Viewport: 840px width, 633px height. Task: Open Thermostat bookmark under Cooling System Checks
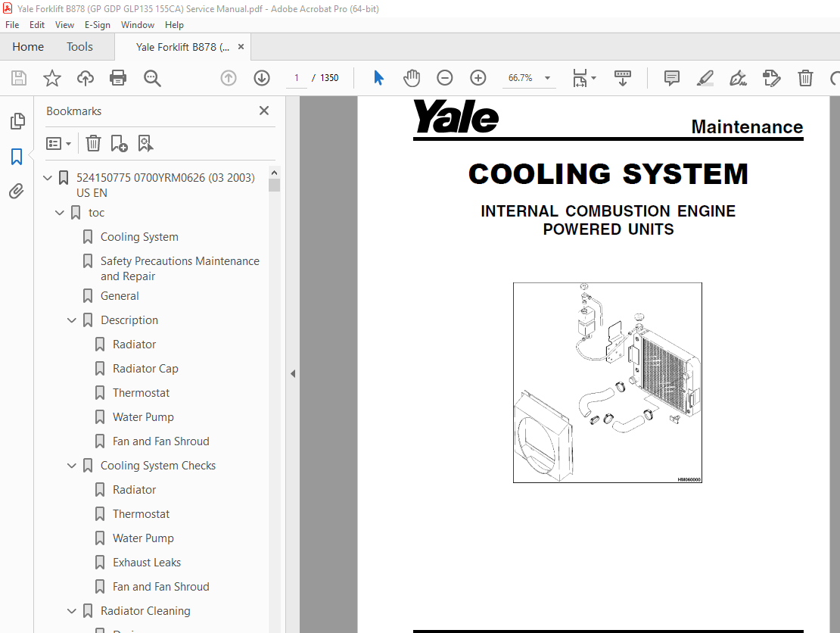141,514
